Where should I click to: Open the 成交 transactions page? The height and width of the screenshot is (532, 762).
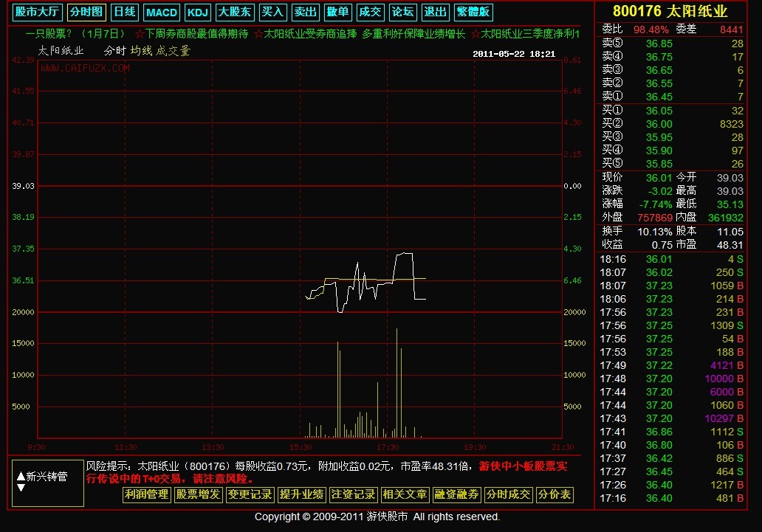click(x=371, y=13)
